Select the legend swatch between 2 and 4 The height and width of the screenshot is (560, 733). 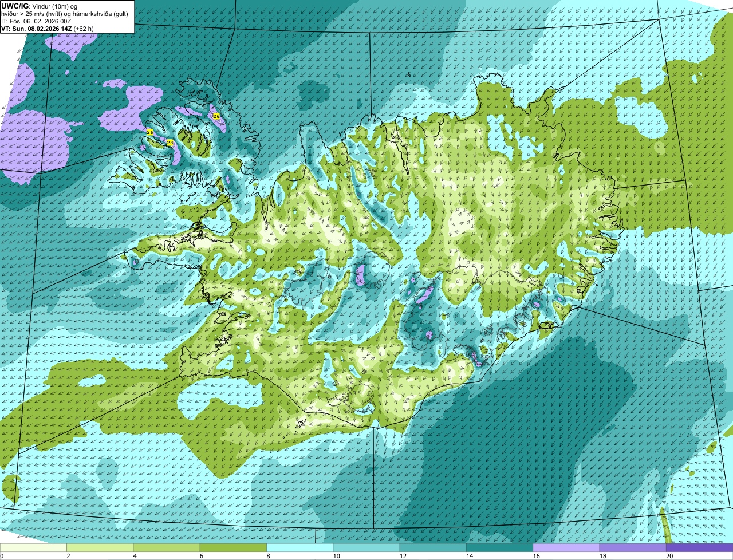click(100, 548)
